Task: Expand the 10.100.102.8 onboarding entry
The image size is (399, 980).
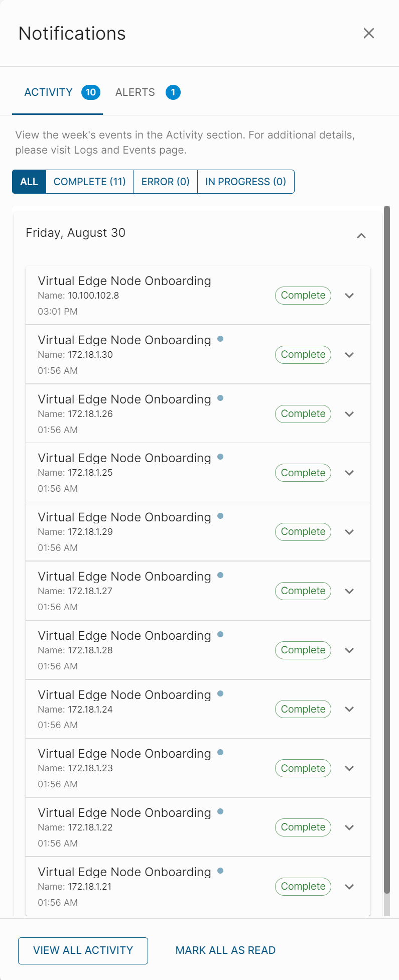Action: click(350, 296)
